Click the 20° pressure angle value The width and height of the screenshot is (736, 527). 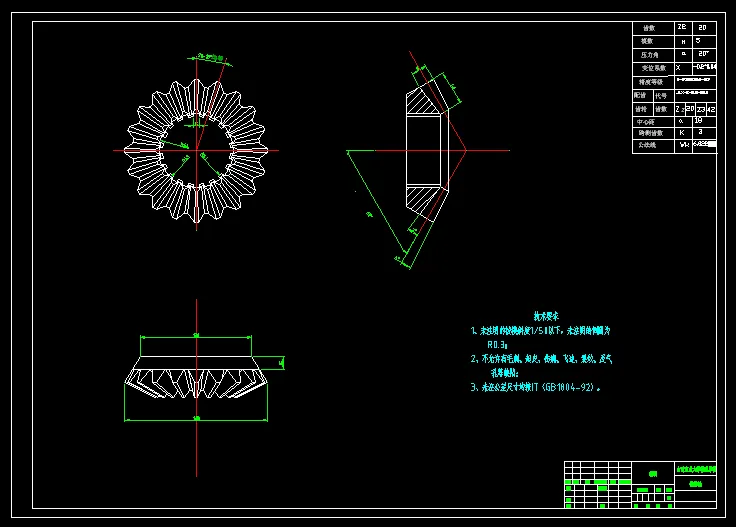(705, 54)
